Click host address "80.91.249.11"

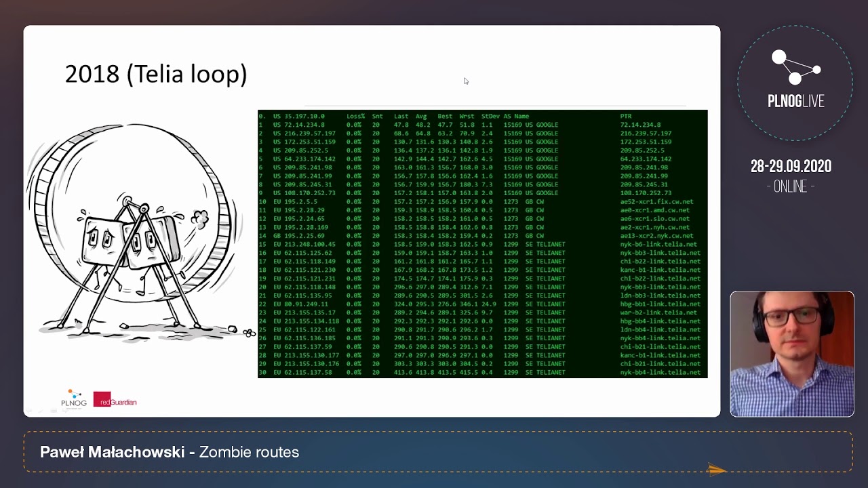(x=307, y=304)
